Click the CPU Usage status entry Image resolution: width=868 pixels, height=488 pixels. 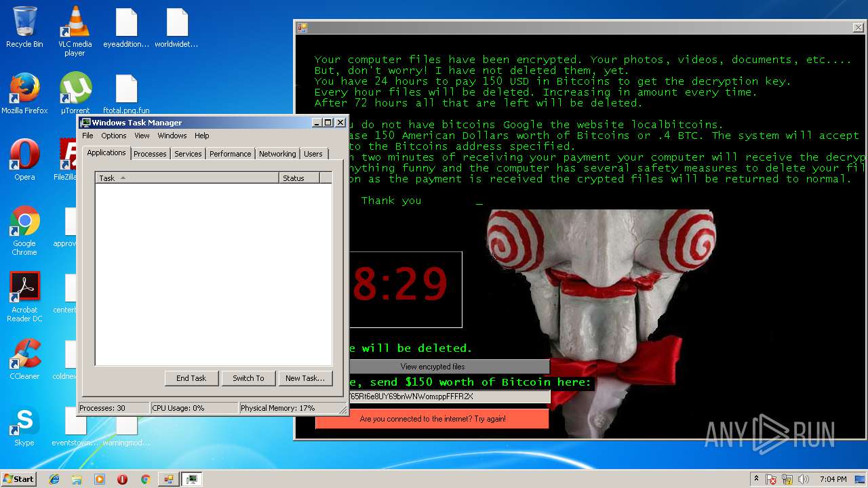pos(195,408)
